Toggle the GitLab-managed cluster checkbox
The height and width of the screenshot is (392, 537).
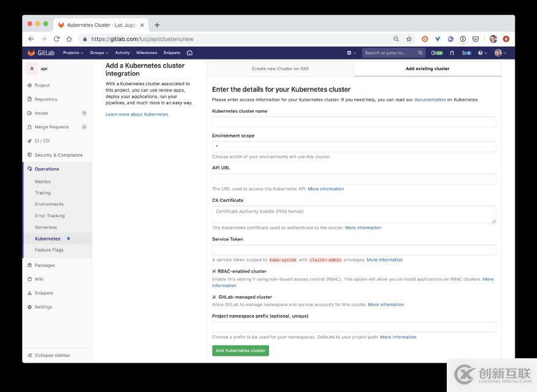214,297
